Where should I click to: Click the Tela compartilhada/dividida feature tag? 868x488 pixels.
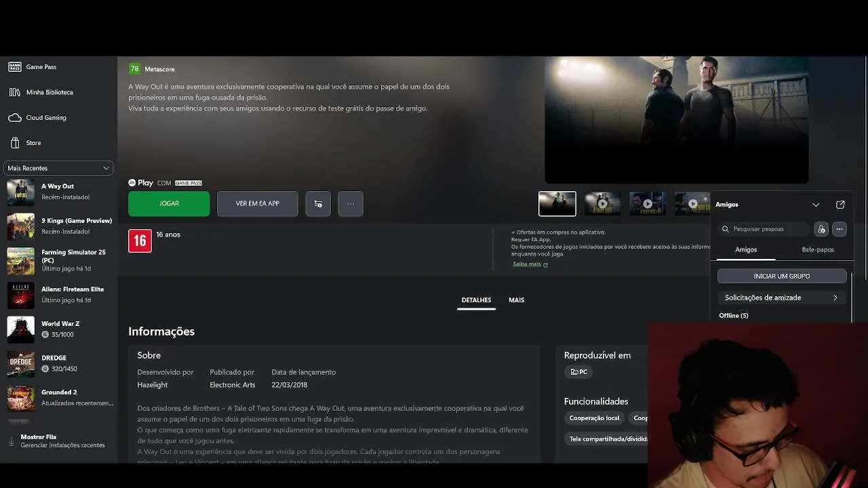coord(606,439)
